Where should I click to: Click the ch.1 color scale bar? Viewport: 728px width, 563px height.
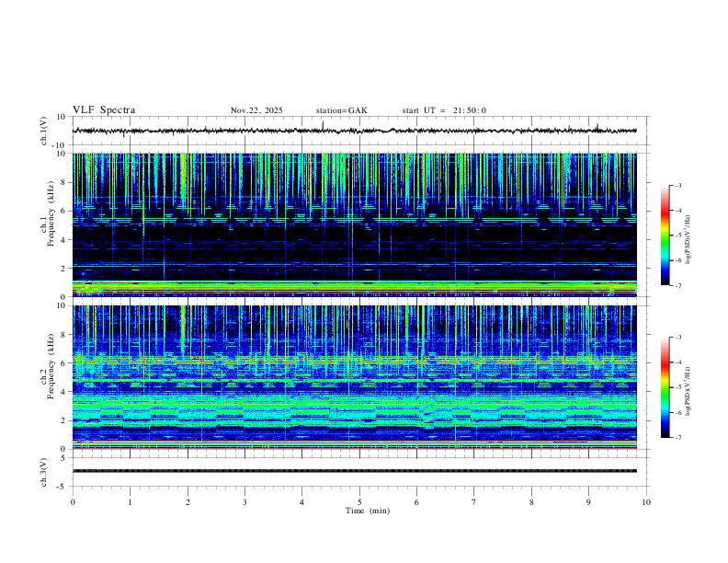665,236
